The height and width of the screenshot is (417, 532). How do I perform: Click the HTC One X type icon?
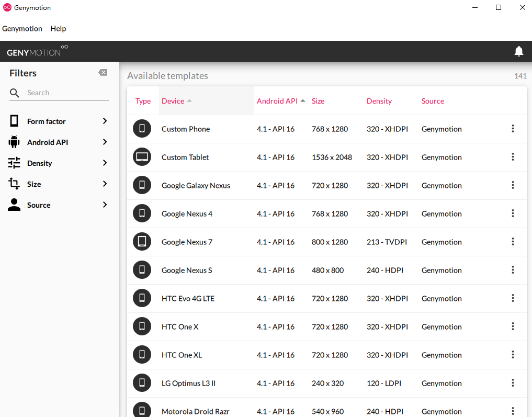point(142,326)
